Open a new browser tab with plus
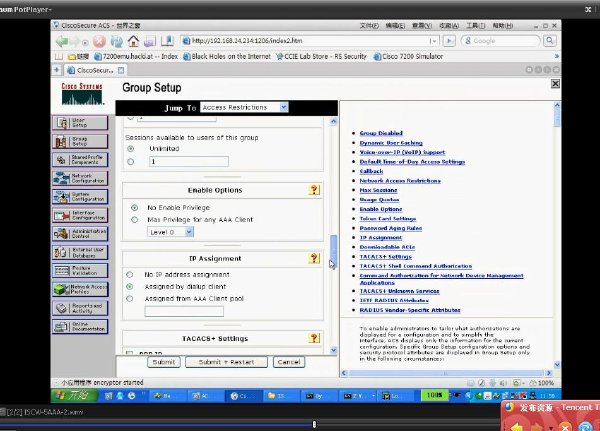The image size is (600, 431). (x=57, y=70)
